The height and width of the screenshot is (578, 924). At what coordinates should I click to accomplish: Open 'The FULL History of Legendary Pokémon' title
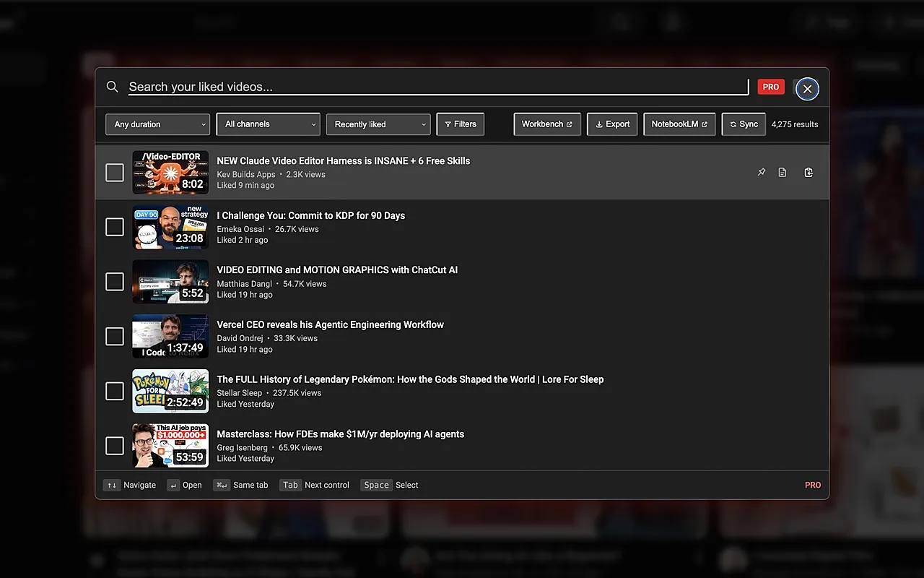(410, 379)
